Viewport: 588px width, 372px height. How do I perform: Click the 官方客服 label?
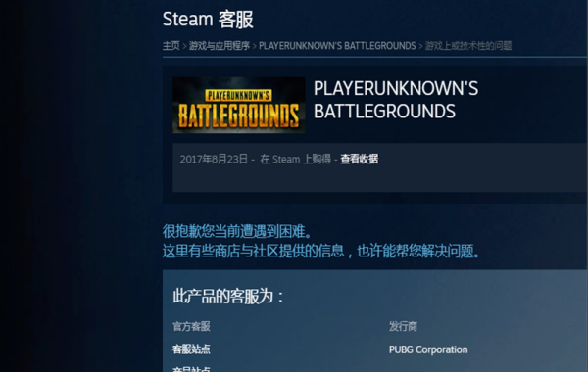[x=191, y=326]
